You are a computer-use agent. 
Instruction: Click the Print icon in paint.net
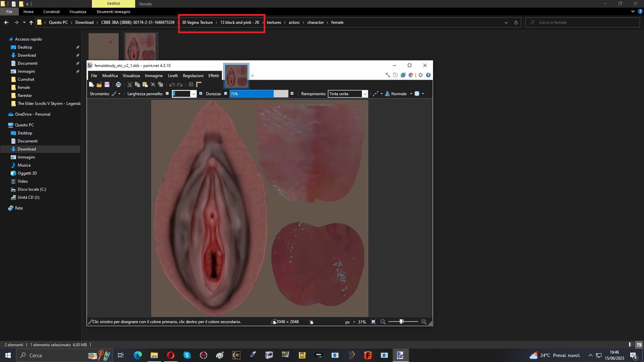tap(118, 85)
